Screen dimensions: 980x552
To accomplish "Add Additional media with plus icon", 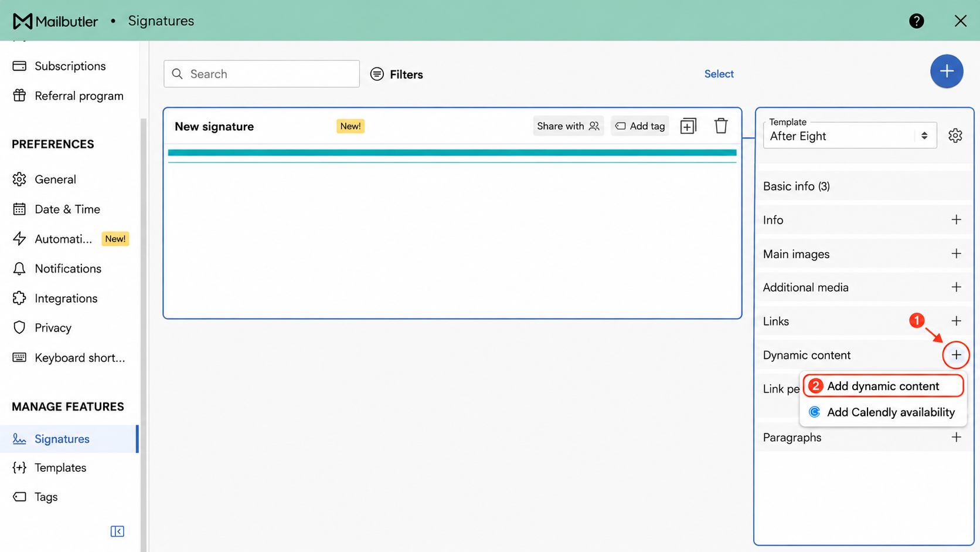I will pos(956,287).
